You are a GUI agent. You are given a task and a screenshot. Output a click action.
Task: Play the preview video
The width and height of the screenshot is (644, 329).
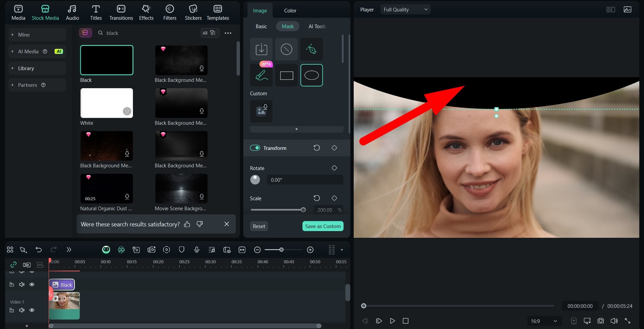pos(392,321)
